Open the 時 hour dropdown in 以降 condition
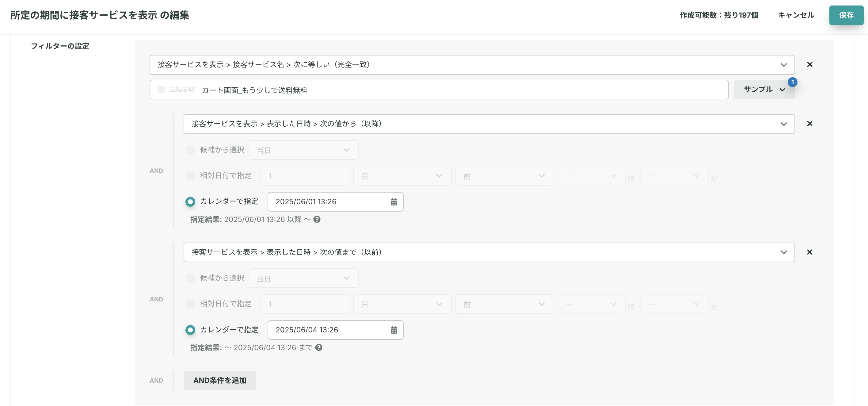 point(591,176)
